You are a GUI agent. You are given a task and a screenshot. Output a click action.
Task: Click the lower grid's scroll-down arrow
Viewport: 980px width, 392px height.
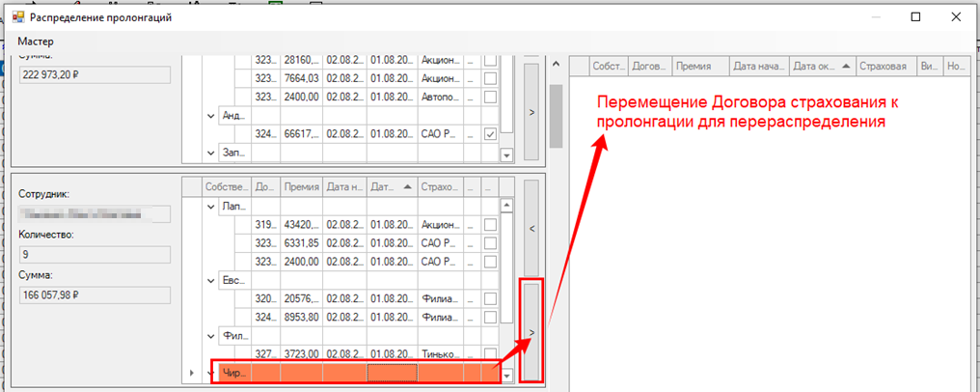tap(507, 375)
